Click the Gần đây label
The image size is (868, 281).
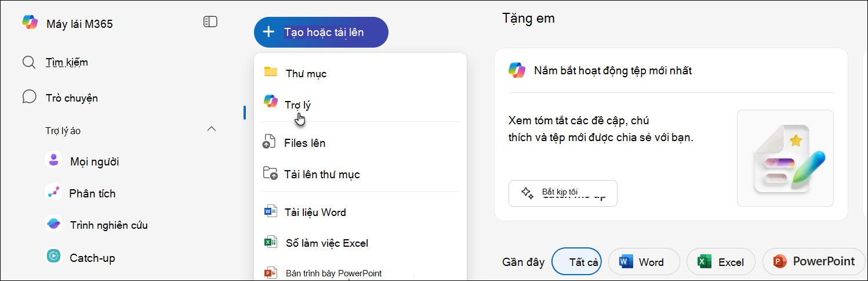(x=523, y=262)
